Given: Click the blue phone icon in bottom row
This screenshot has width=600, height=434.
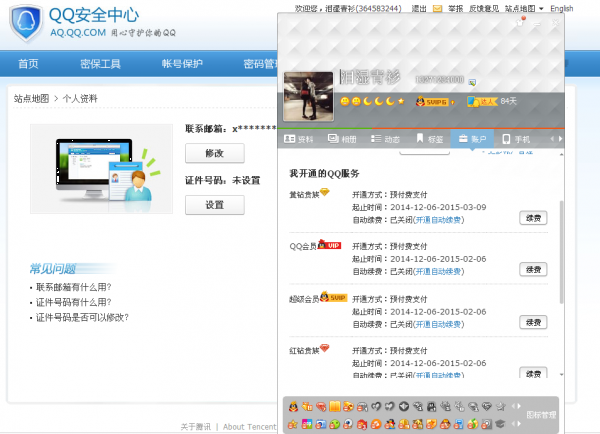Looking at the screenshot, I should [458, 424].
